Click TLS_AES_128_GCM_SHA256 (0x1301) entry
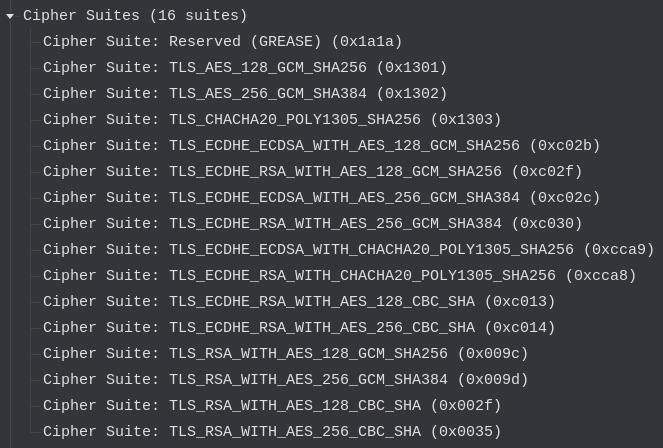 click(x=245, y=68)
